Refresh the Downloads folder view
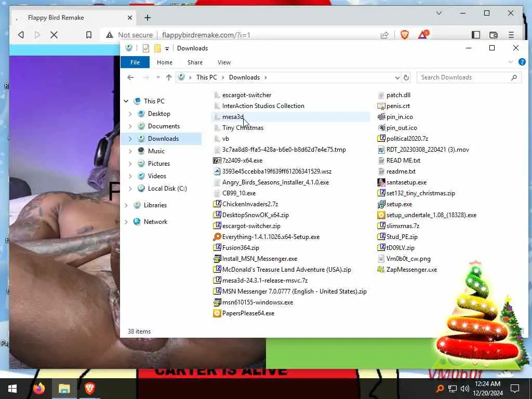532x399 pixels. [x=406, y=77]
